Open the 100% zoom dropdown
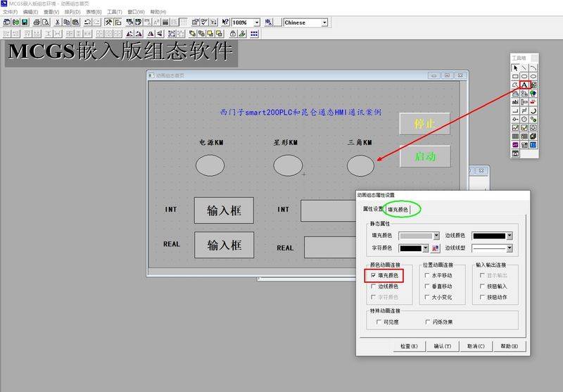This screenshot has height=392, width=563. tap(257, 23)
